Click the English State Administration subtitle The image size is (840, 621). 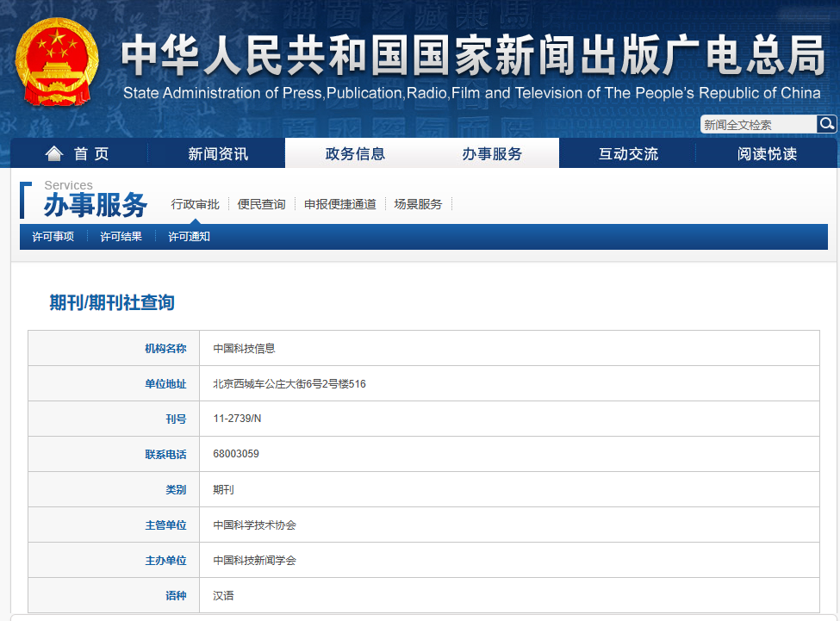[471, 93]
